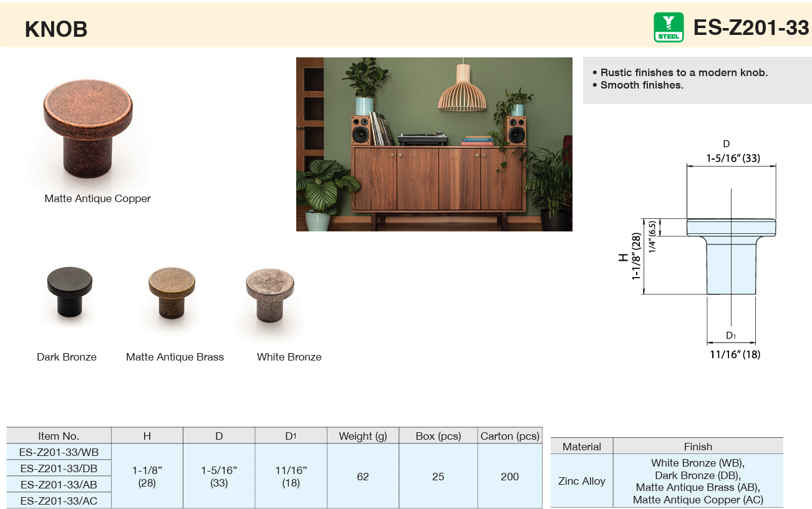The image size is (812, 509).
Task: Click the Box (pcs) column header
Action: tap(438, 436)
